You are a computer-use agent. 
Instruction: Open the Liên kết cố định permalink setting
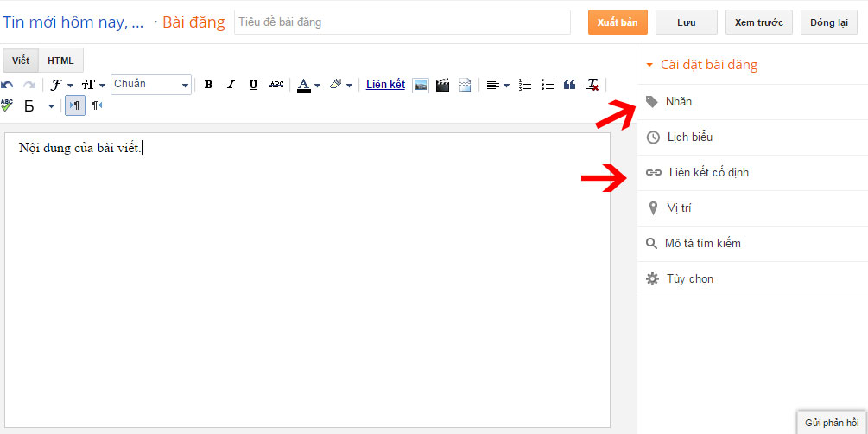pyautogui.click(x=752, y=173)
